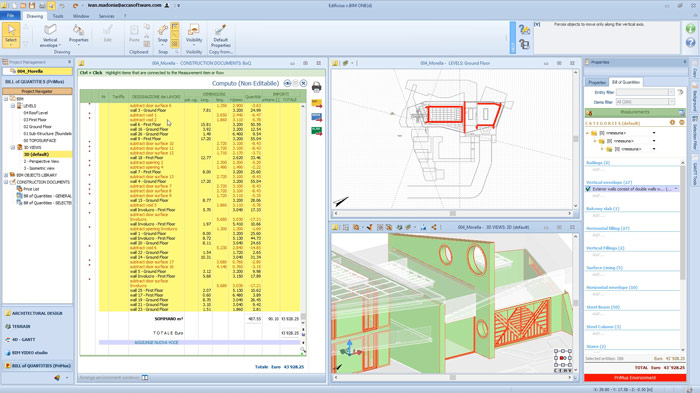The height and width of the screenshot is (393, 700).
Task: Select the Price List tree item
Action: pyautogui.click(x=31, y=189)
